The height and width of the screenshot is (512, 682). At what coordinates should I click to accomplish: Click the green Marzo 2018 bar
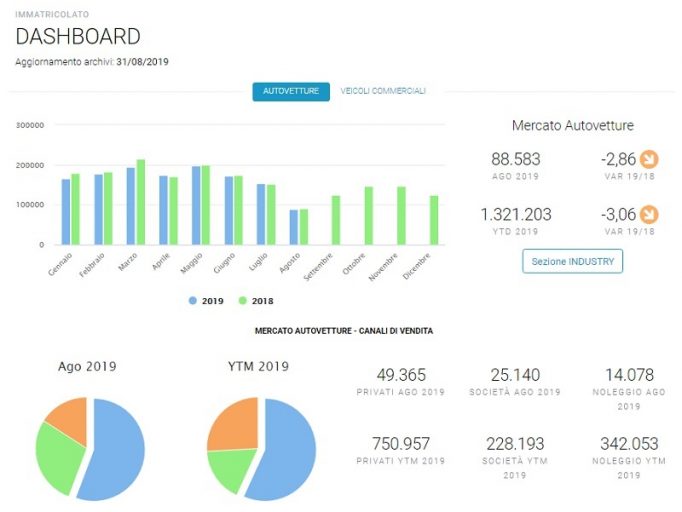pyautogui.click(x=140, y=202)
